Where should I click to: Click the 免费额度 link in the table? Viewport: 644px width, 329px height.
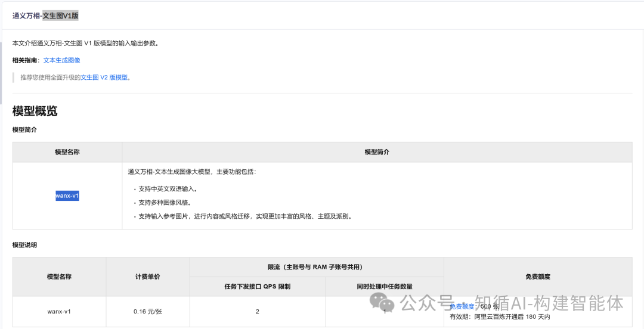(462, 306)
